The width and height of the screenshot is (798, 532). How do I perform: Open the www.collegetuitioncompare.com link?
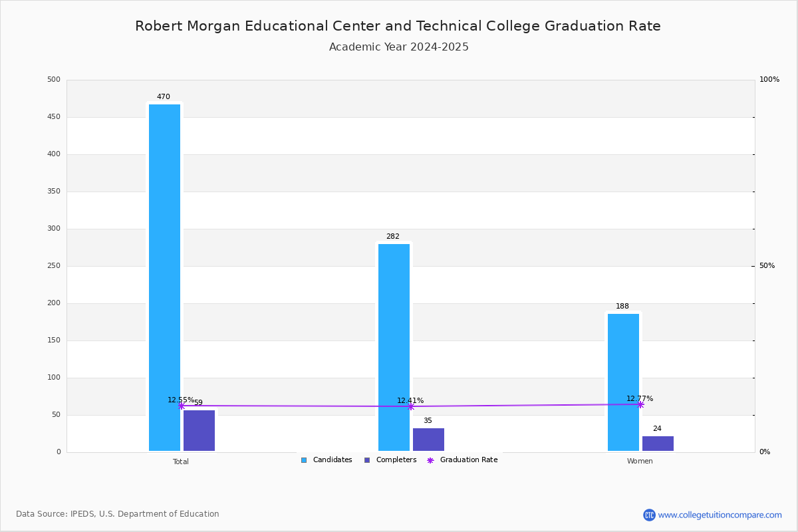click(x=720, y=515)
